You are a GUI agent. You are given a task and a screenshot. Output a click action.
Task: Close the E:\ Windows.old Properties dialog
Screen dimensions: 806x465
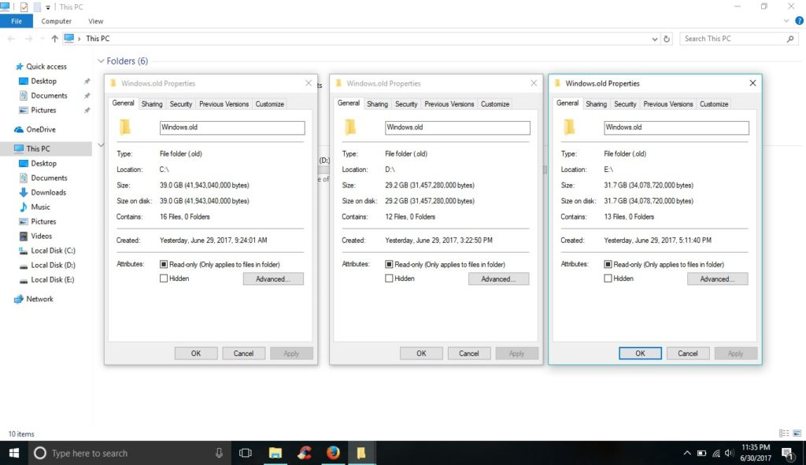753,83
